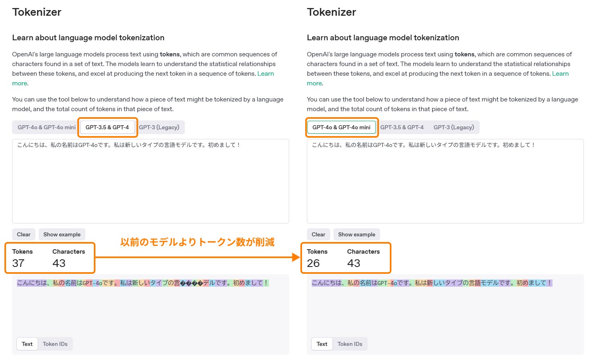
Task: Click Clear button in left tokenizer
Action: pyautogui.click(x=24, y=234)
